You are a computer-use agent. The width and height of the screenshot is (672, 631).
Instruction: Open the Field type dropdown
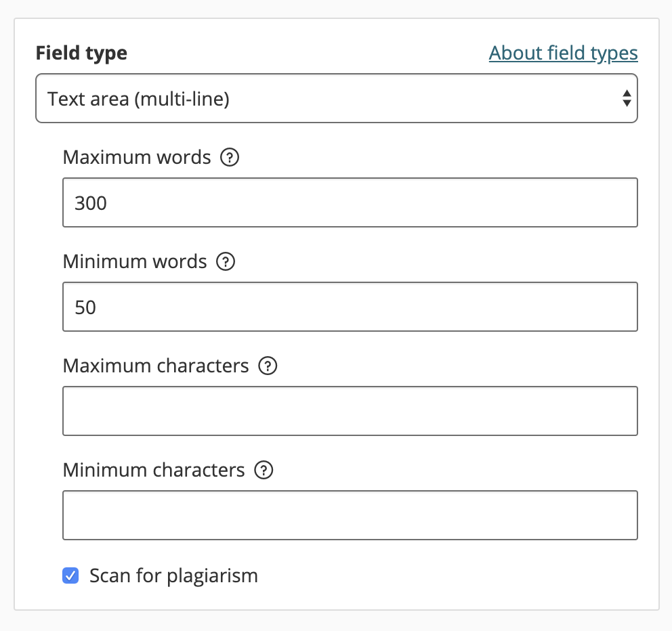[x=336, y=99]
